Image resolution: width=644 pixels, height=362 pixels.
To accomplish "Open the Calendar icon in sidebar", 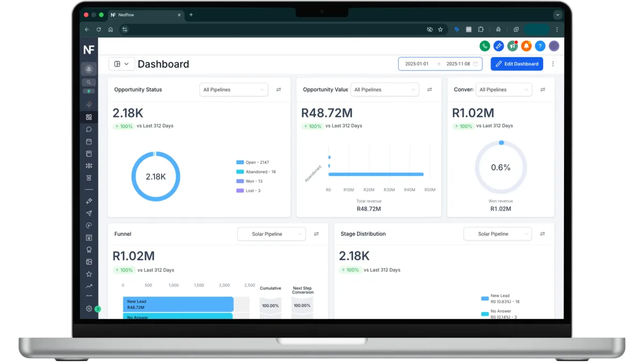I will click(x=89, y=142).
